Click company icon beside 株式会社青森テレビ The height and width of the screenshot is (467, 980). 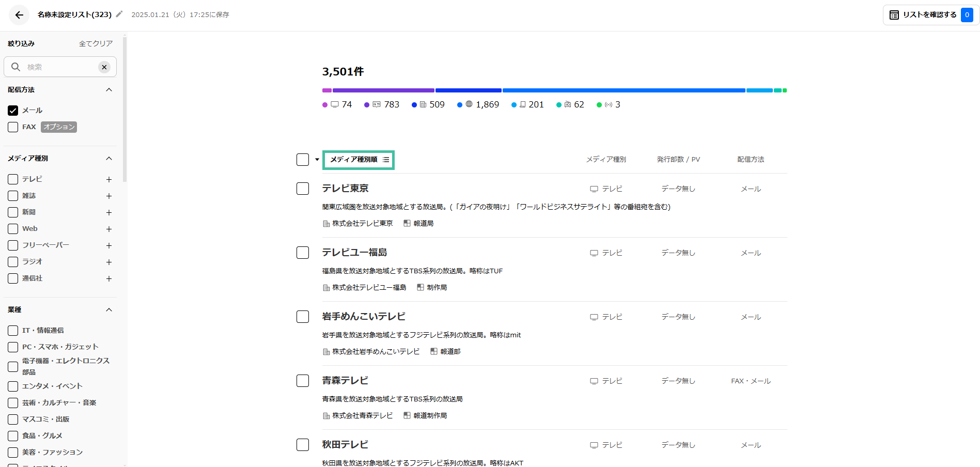coord(326,416)
